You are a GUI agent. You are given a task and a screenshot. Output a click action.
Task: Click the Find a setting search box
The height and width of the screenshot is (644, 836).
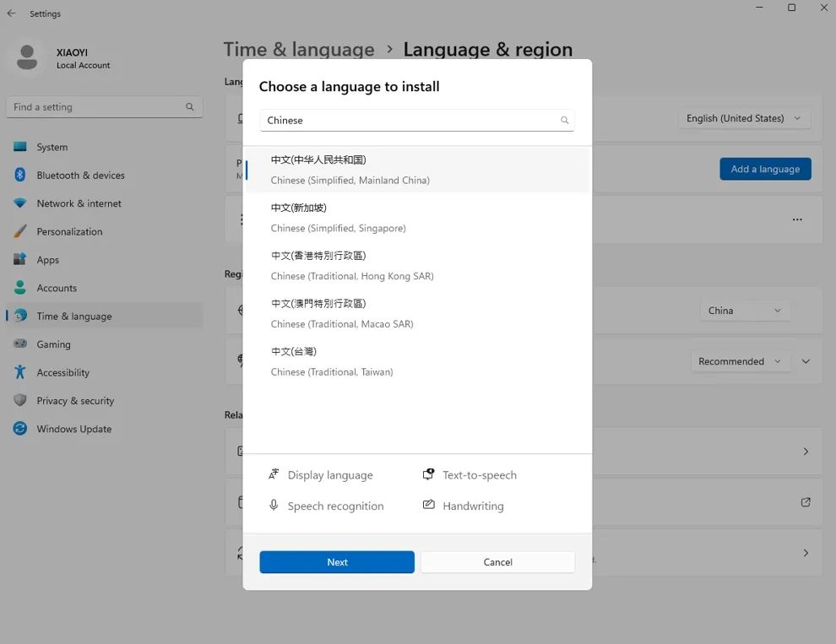104,106
